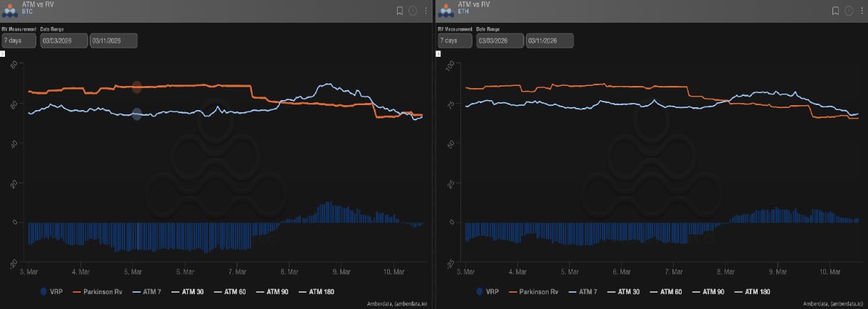The width and height of the screenshot is (868, 309).
Task: Click orange Parkinson Rv marker on BTC chart
Action: [x=137, y=87]
